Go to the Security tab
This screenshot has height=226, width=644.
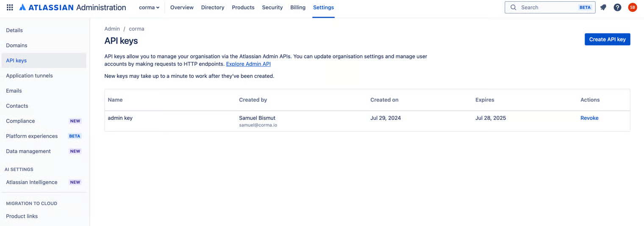pyautogui.click(x=272, y=7)
